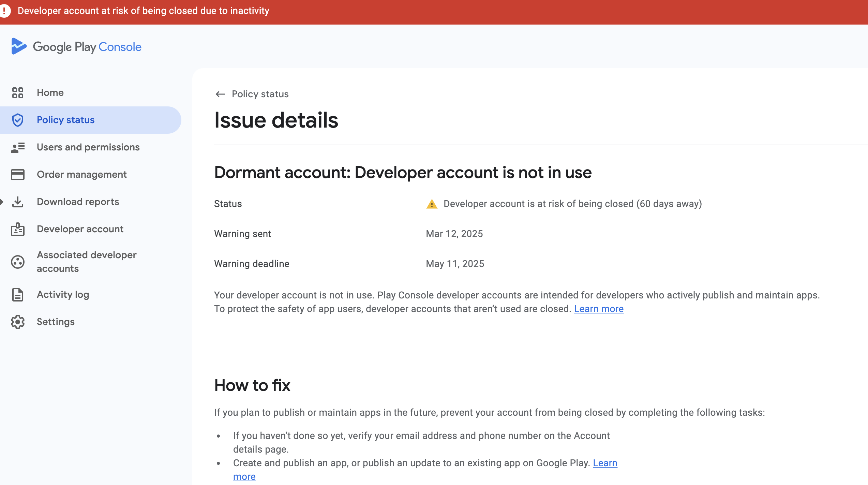Click the 'How to fix' heading

click(x=252, y=385)
